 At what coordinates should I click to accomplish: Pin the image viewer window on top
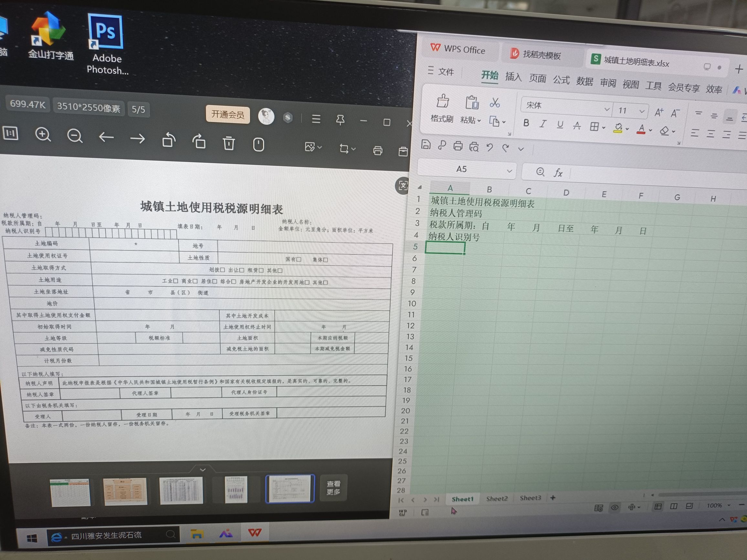(340, 120)
